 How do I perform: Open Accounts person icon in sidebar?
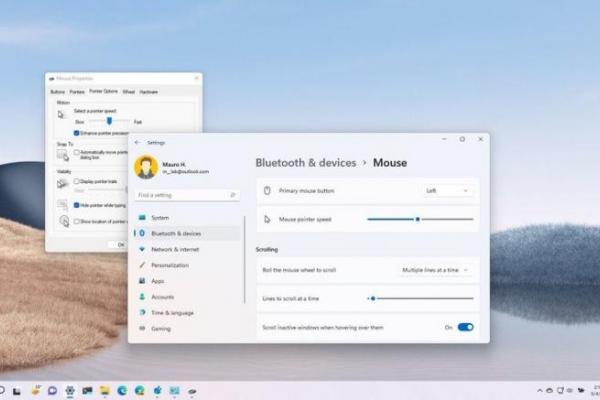coord(142,297)
